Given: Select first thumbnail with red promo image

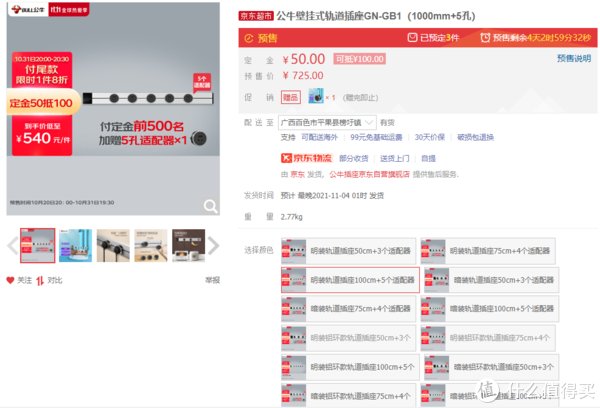Looking at the screenshot, I should [x=38, y=245].
